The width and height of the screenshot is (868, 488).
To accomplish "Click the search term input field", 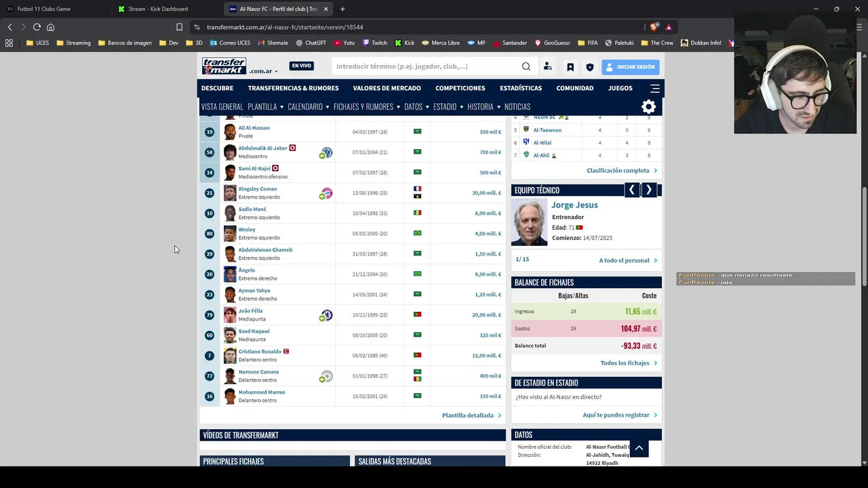I will coord(426,66).
